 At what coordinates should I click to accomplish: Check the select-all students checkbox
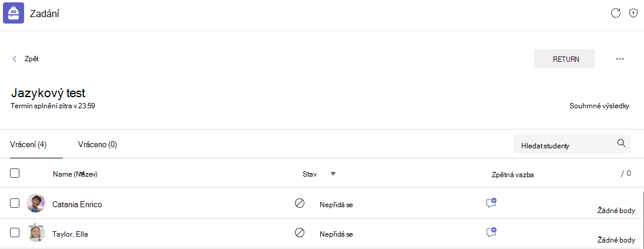coord(15,173)
